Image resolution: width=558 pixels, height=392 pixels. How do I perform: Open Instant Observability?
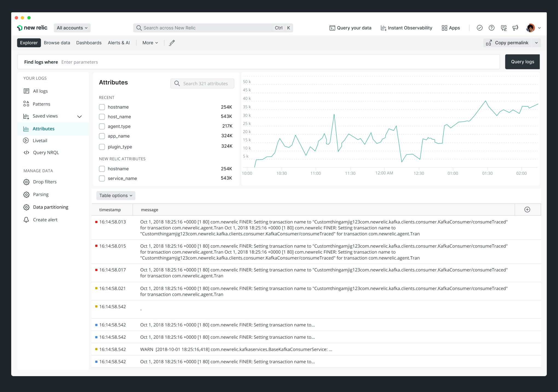tap(406, 28)
